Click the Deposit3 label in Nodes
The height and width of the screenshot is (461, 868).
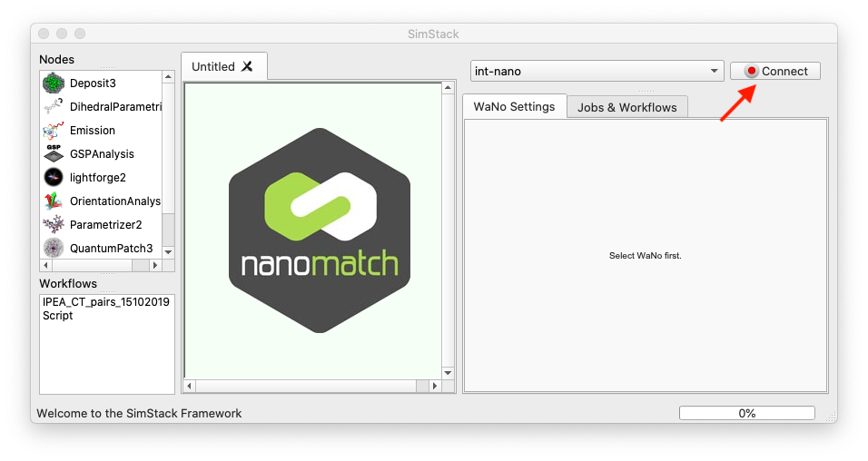coord(93,83)
